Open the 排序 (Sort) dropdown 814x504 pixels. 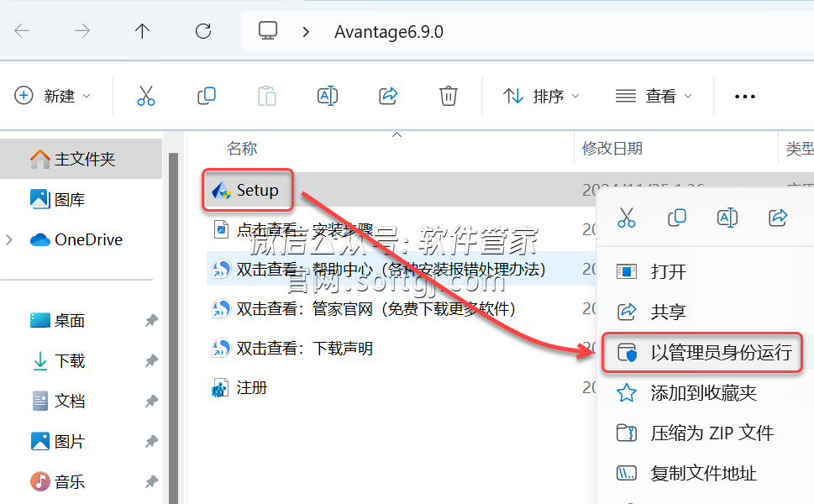pyautogui.click(x=541, y=96)
